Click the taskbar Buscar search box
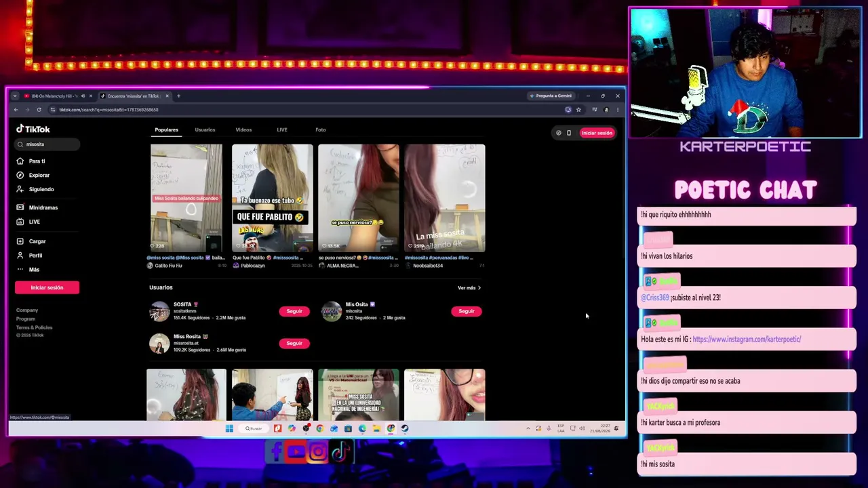This screenshot has height=488, width=868. pyautogui.click(x=254, y=428)
